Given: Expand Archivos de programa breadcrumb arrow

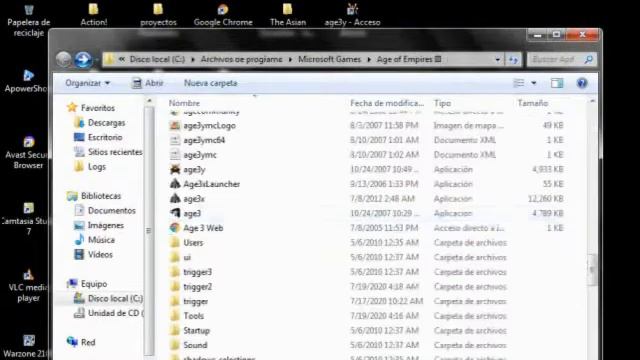Looking at the screenshot, I should tap(290, 60).
